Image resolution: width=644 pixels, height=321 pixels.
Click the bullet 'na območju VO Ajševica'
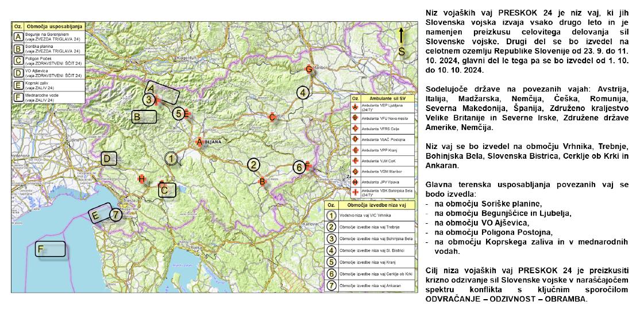pos(482,223)
